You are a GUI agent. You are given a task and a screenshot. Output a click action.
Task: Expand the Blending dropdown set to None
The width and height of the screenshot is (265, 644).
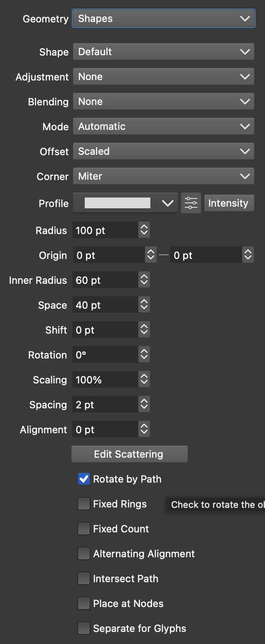tap(164, 102)
